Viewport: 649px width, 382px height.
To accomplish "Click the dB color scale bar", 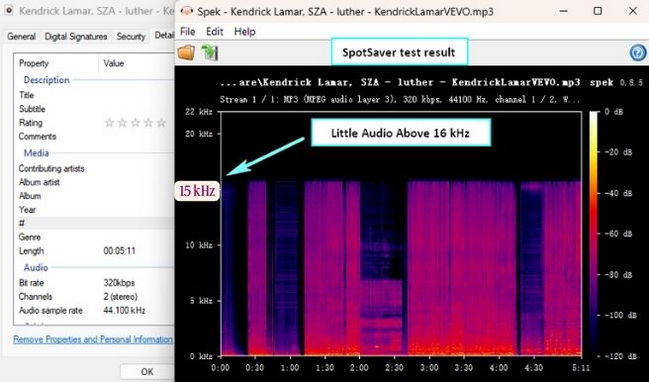I will point(594,234).
